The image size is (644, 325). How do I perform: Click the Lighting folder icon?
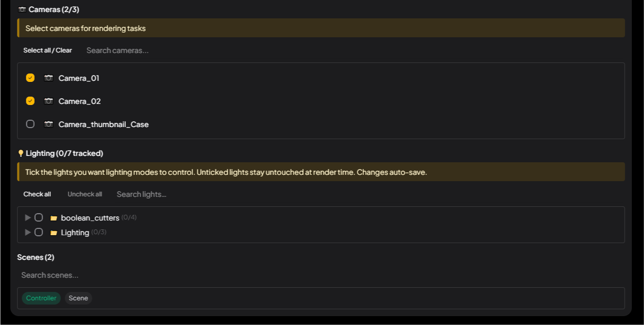[x=53, y=233]
